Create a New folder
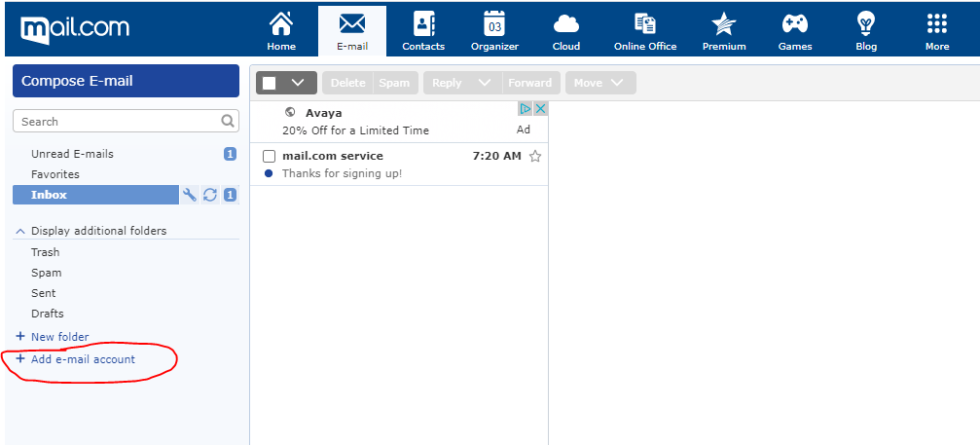 (x=53, y=336)
